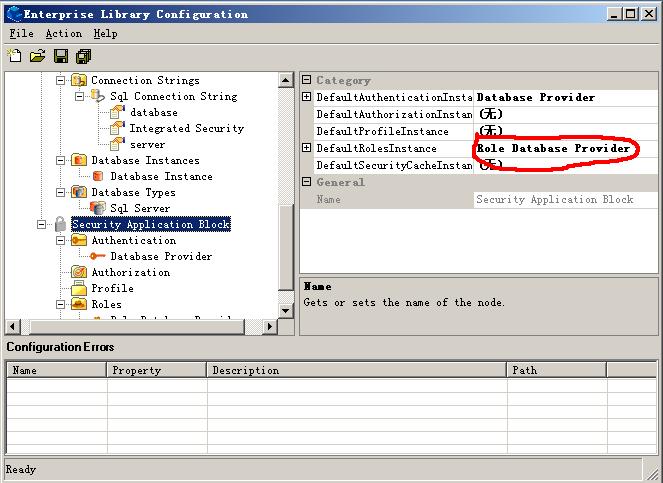This screenshot has height=483, width=663.
Task: Expand the DefaultRolesInstance property row
Action: coord(307,148)
